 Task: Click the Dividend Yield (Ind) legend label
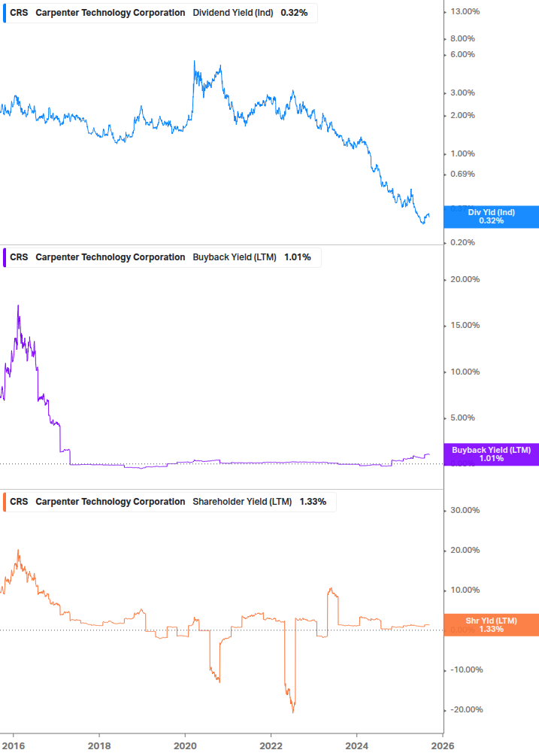point(232,13)
